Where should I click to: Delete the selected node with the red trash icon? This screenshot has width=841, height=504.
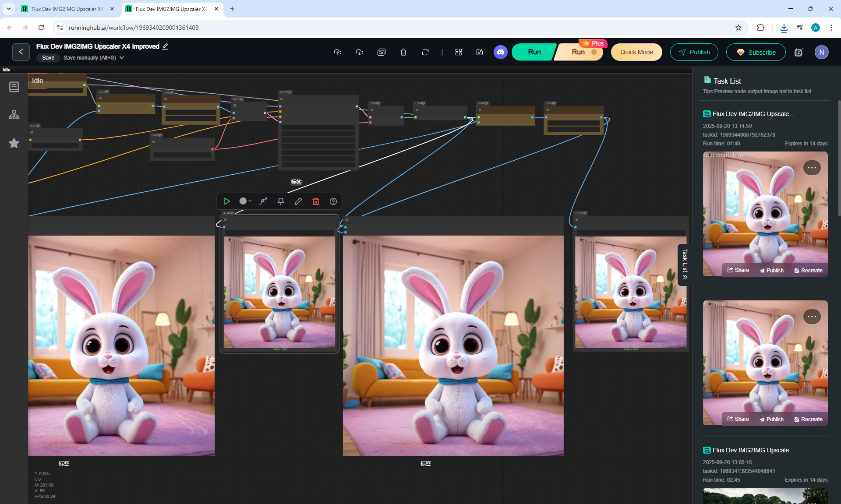coord(315,201)
